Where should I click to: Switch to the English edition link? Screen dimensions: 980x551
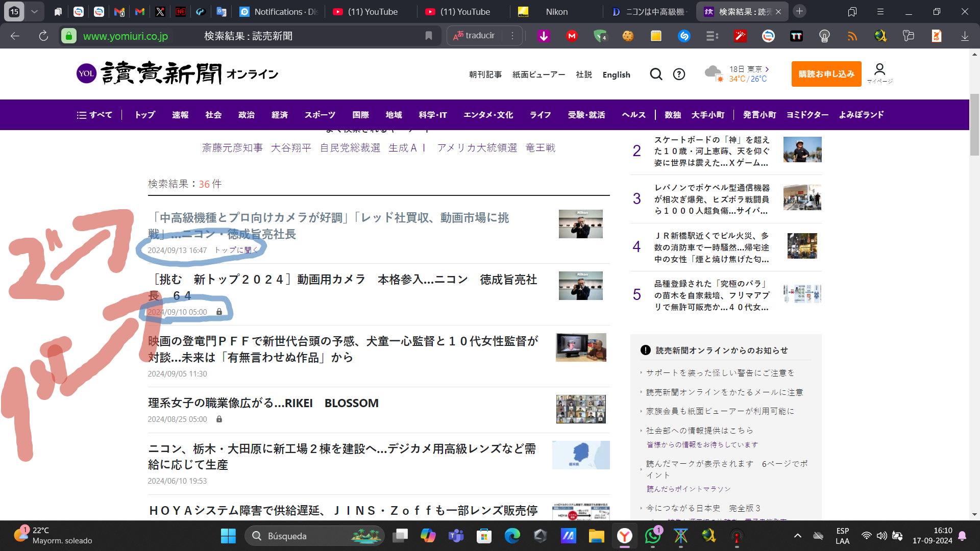pos(617,74)
